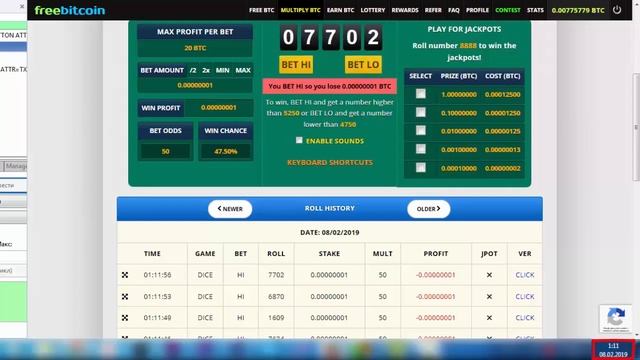
Task: Verify the 01:11:53 roll via CLICK link
Action: click(525, 297)
